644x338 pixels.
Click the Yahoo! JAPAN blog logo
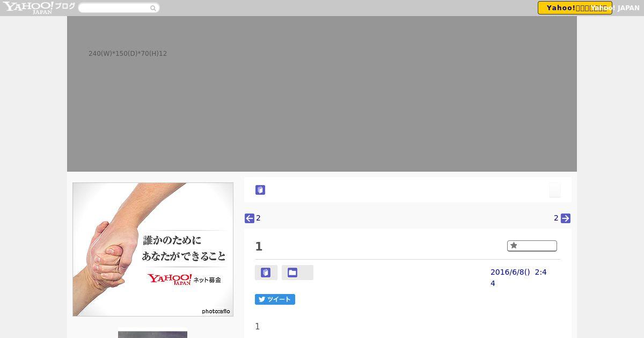click(38, 8)
